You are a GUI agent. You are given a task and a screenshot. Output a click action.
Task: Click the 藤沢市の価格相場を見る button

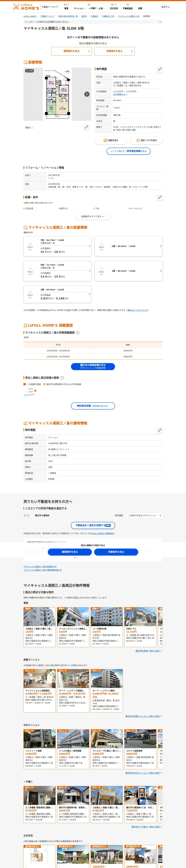click(93, 366)
